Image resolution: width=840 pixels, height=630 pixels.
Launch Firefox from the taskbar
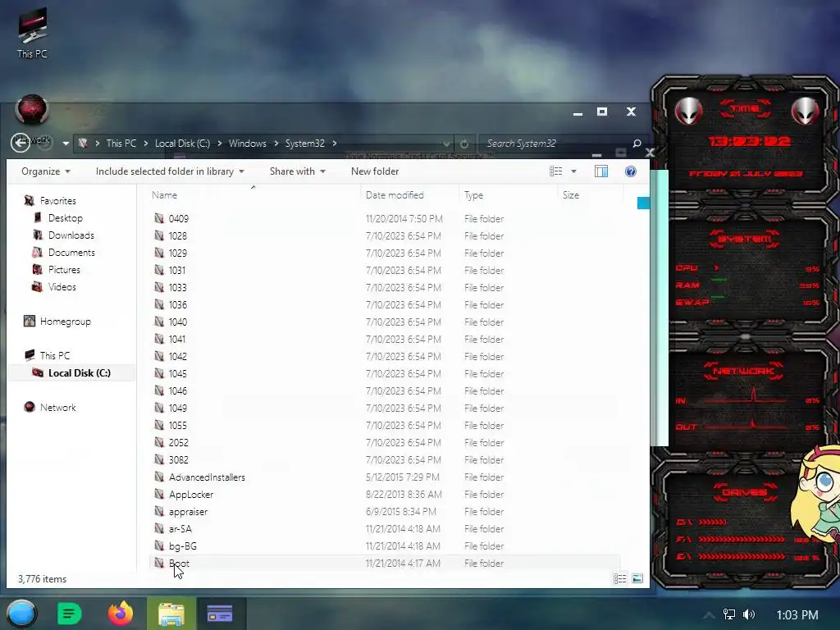pos(121,614)
